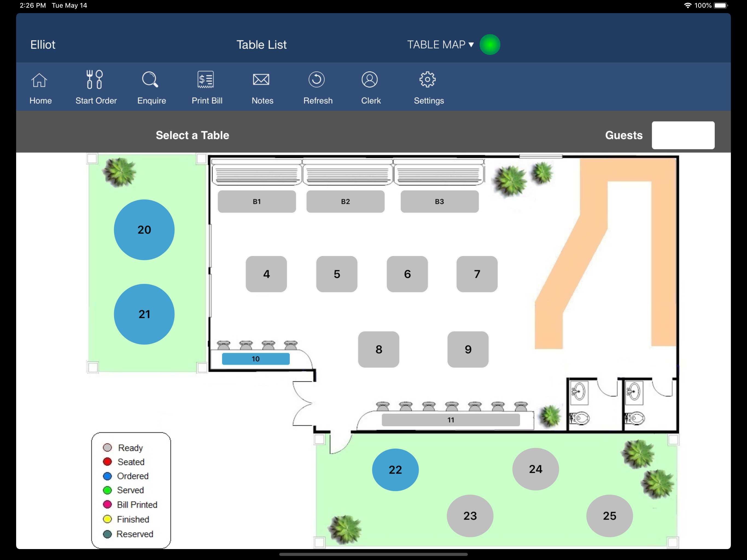Pick table 8
This screenshot has height=560, width=747.
(x=379, y=349)
